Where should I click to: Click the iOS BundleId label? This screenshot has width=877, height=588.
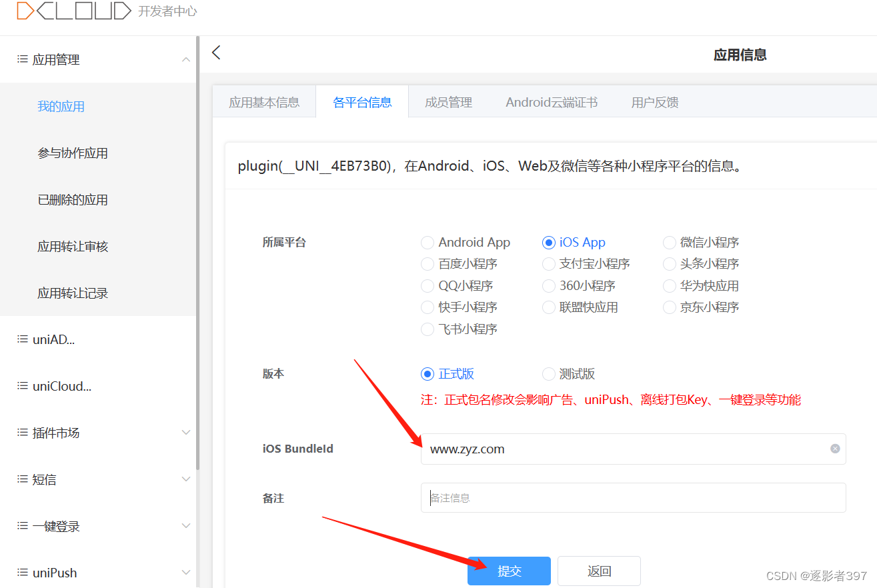point(297,449)
